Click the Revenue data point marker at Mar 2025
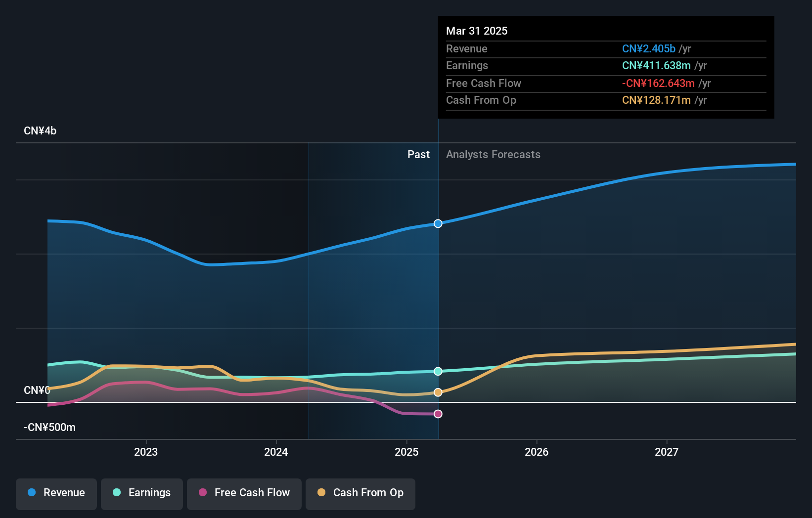This screenshot has width=812, height=518. pyautogui.click(x=438, y=223)
